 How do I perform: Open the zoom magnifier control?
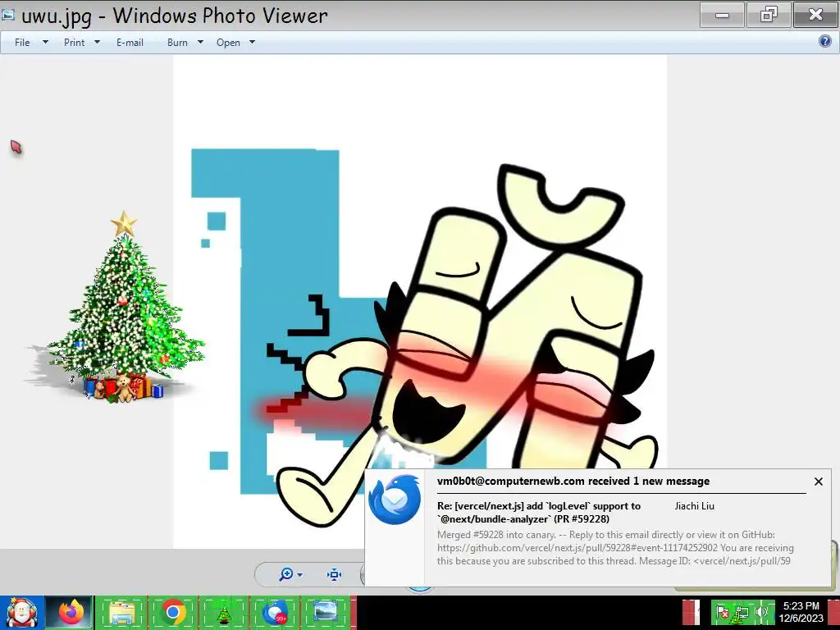[x=290, y=574]
